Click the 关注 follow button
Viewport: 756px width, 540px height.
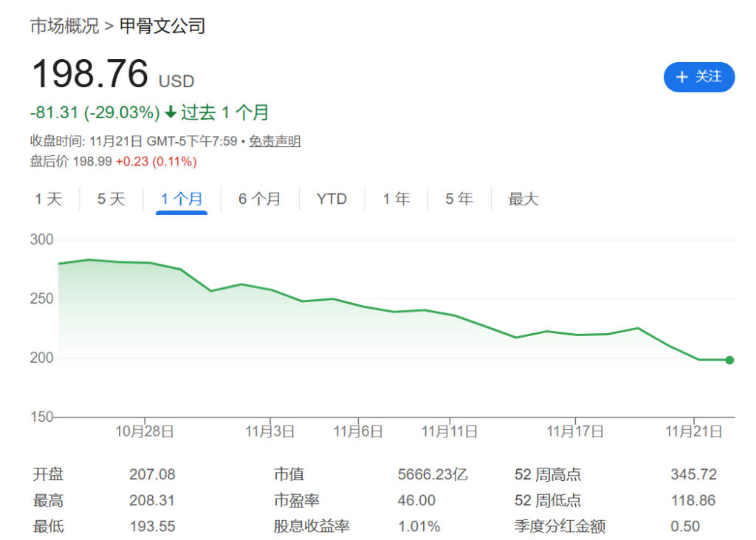pyautogui.click(x=698, y=77)
